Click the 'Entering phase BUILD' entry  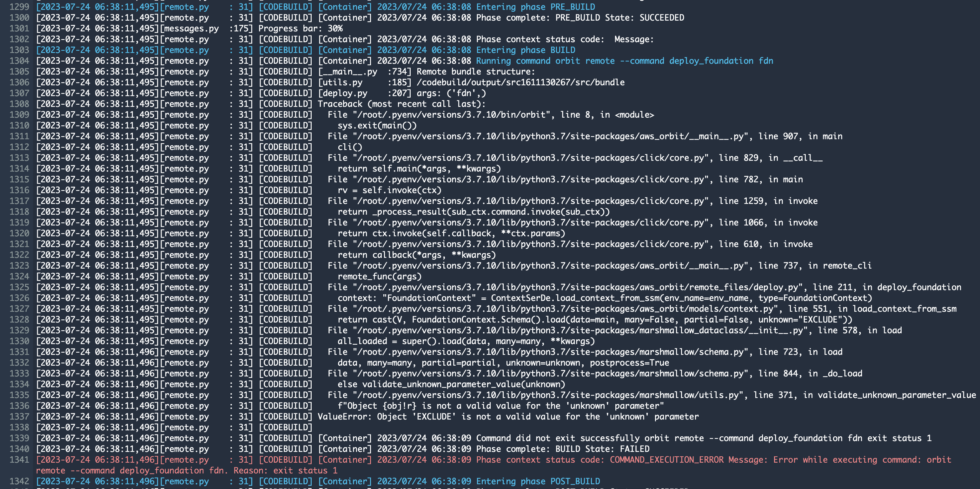pyautogui.click(x=524, y=50)
